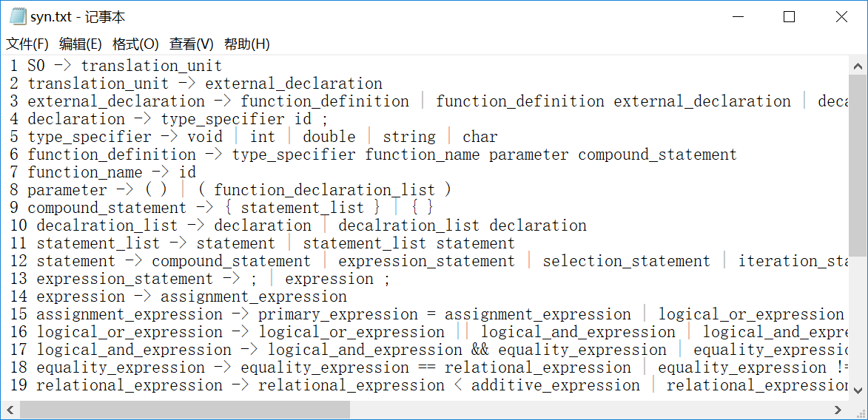The image size is (868, 420).
Task: Place cursor on the word translation_unit in line 1
Action: click(x=151, y=66)
